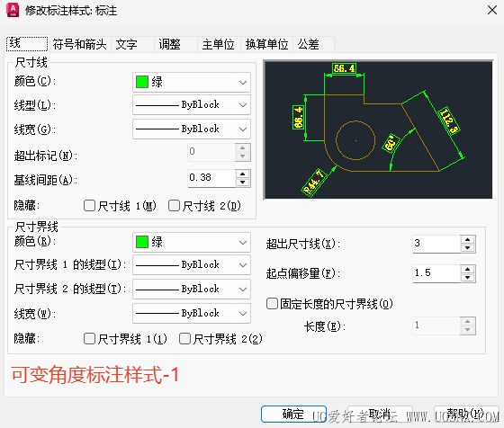504x428 pixels.
Task: Expand the 尺寸线 线宽(G) ByBlock dropdown
Action: click(x=192, y=129)
